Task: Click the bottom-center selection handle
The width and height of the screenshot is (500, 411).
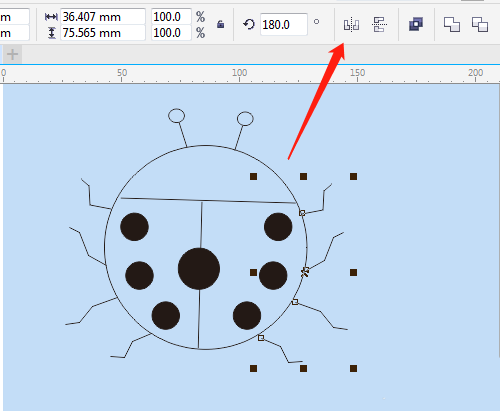Action: [303, 368]
